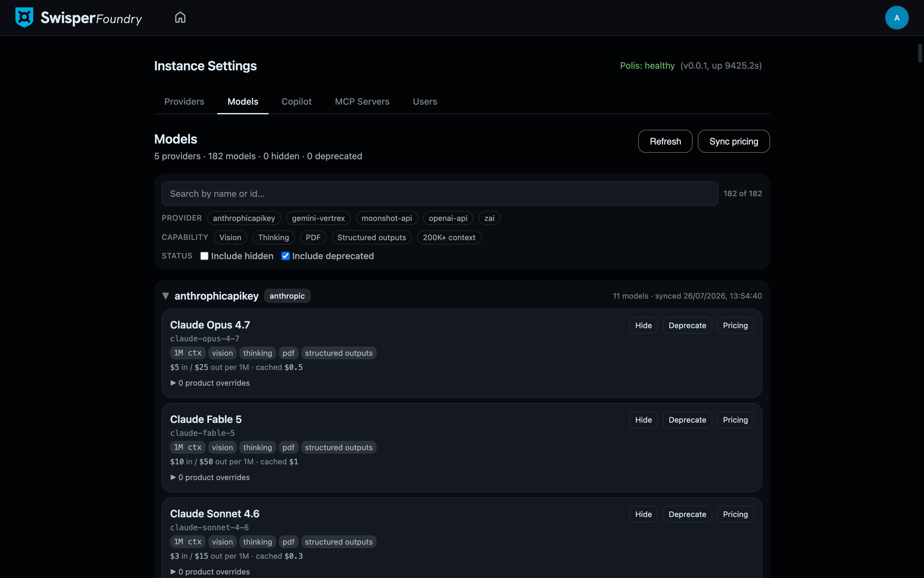
Task: Toggle the Thinking capability filter
Action: click(x=273, y=237)
